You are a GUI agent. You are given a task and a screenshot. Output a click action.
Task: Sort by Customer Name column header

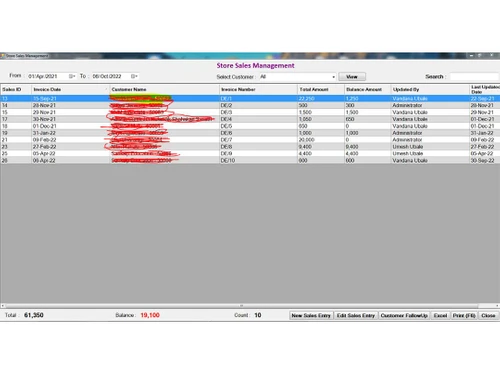point(164,89)
